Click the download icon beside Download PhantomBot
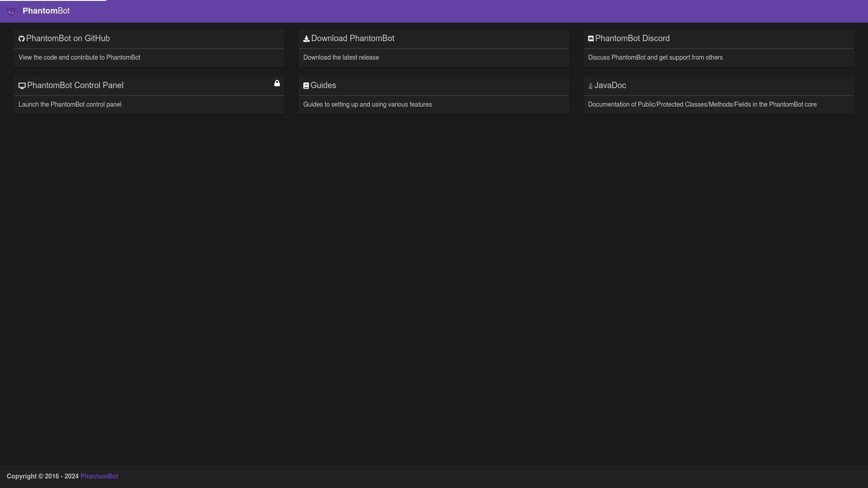This screenshot has width=868, height=488. pos(306,39)
